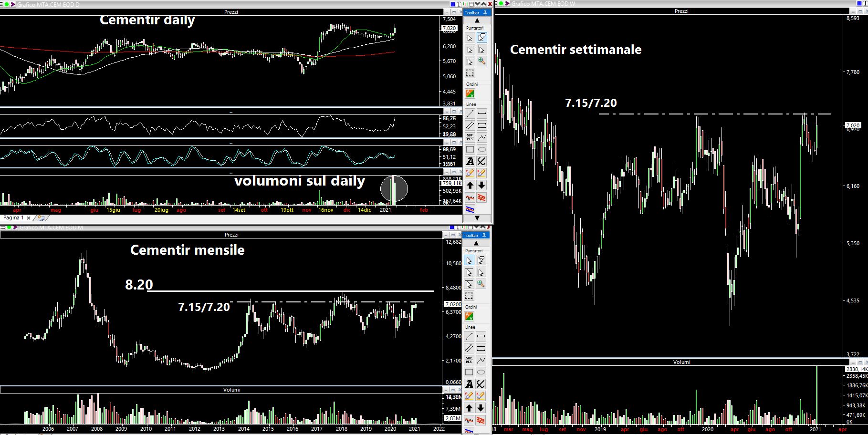Click Prezzi panel header in monthly chart

[x=231, y=235]
